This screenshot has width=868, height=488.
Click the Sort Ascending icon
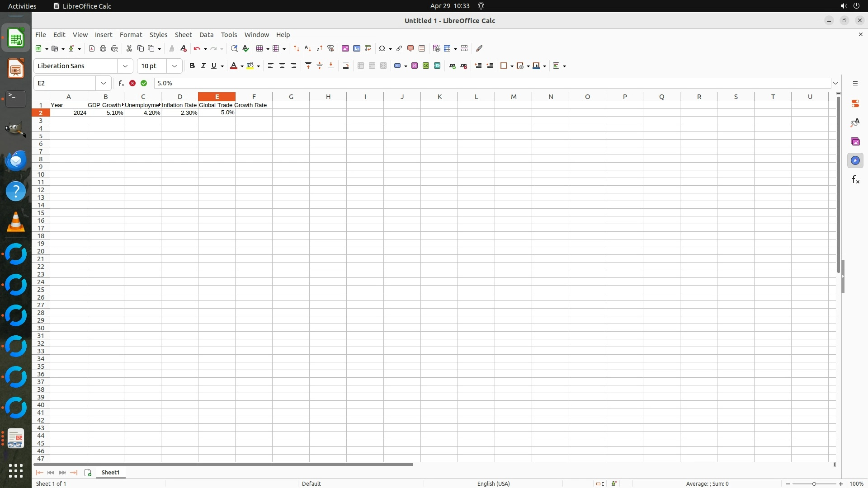click(x=308, y=48)
